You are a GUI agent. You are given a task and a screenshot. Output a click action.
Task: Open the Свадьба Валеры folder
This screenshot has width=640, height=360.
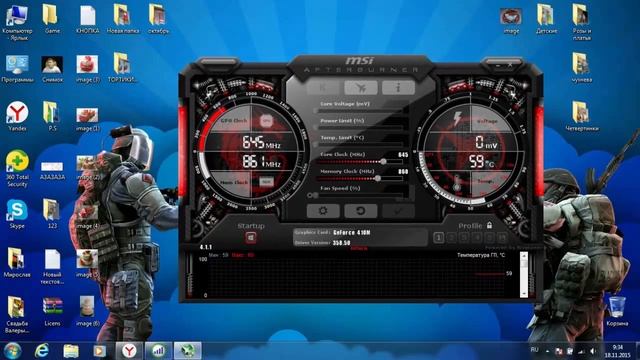[x=17, y=315]
